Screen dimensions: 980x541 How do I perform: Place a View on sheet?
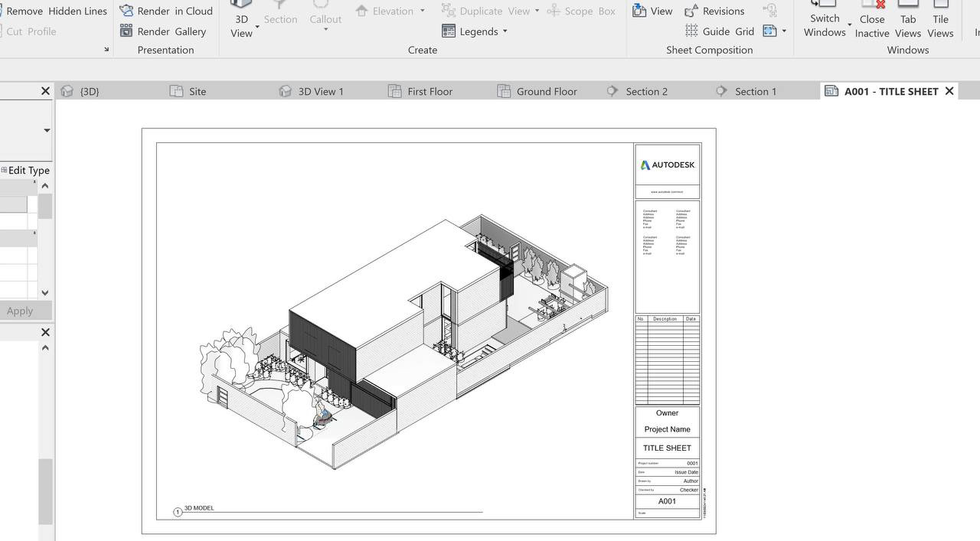click(652, 11)
